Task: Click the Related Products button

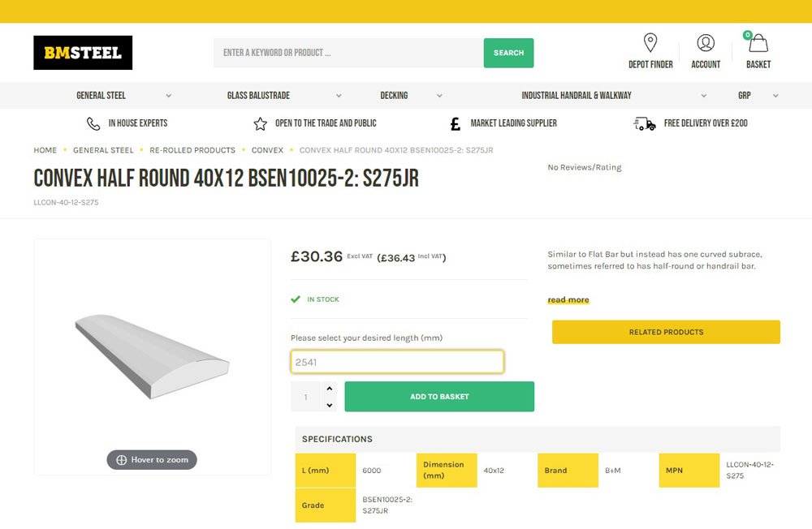Action: pos(666,332)
